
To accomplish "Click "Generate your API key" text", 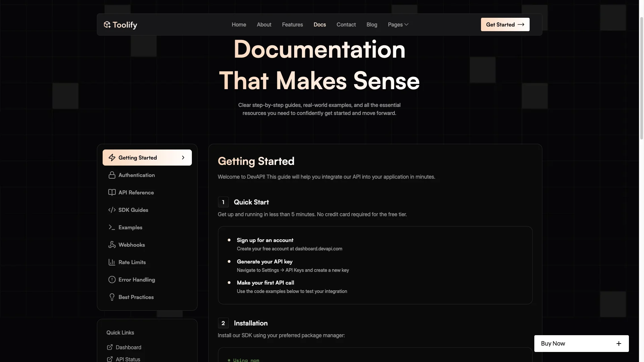I will [265, 261].
